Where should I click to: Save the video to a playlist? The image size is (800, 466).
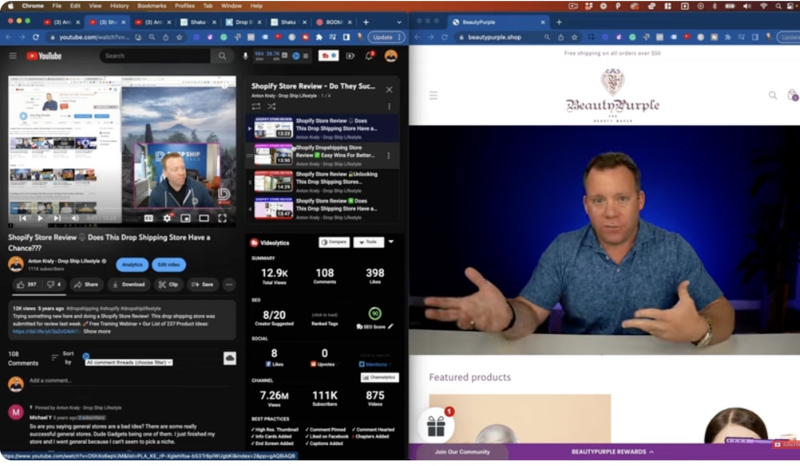[203, 284]
